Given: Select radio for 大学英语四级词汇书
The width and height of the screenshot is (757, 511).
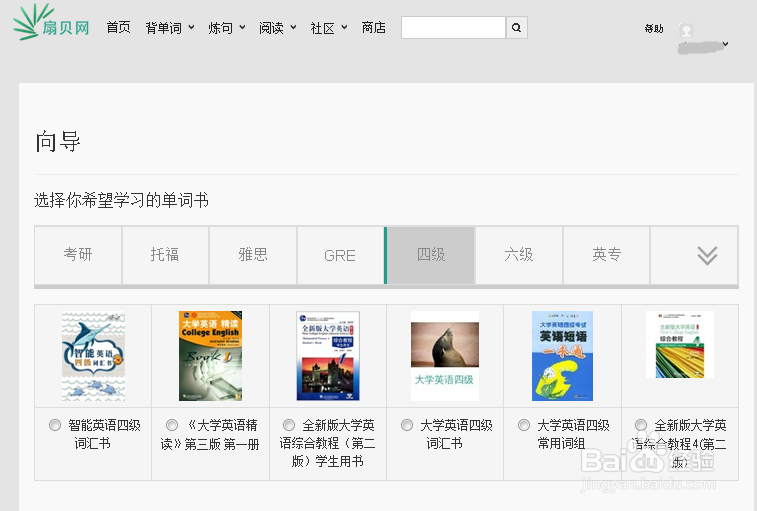Looking at the screenshot, I should tap(407, 425).
